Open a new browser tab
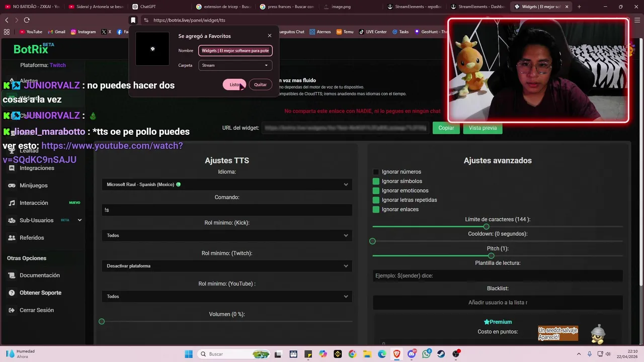 pyautogui.click(x=579, y=7)
